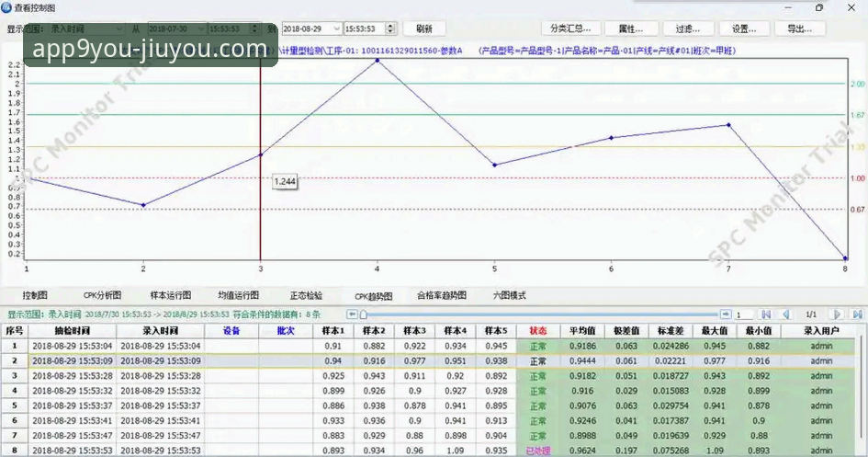
Task: Click mean value 0.9186 in row 1
Action: 582,346
